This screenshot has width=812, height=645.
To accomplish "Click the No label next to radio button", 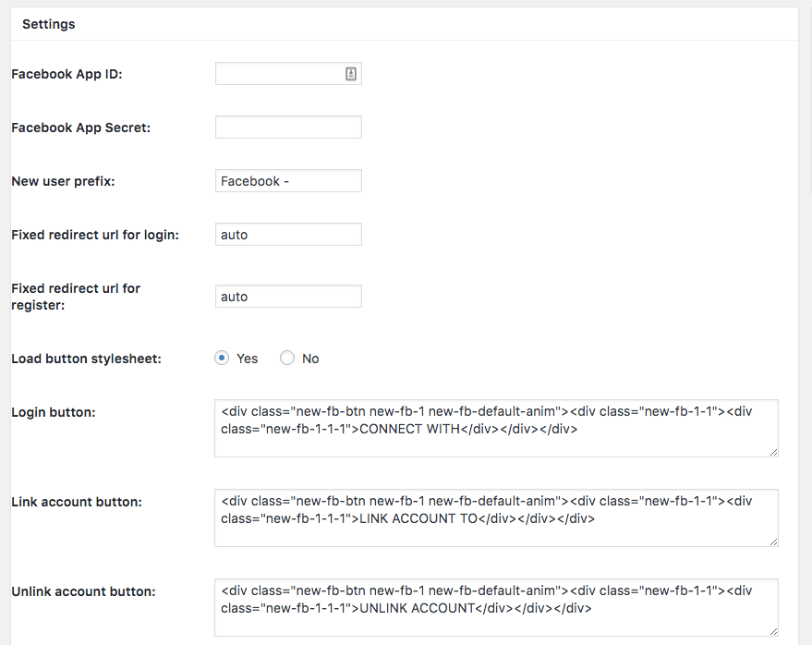I will 310,359.
